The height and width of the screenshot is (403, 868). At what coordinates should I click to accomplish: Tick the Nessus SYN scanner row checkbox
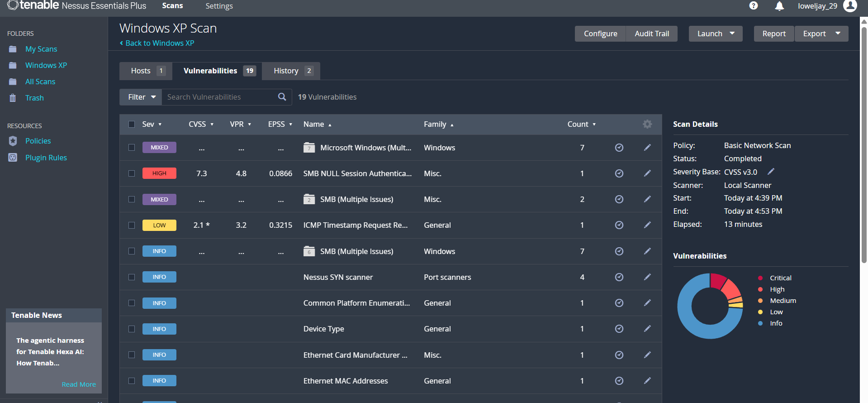[132, 277]
